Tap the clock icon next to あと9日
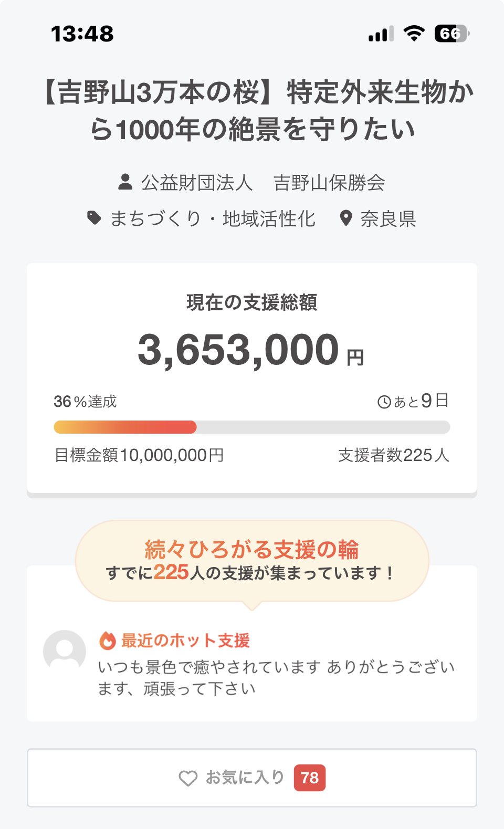 click(x=384, y=402)
